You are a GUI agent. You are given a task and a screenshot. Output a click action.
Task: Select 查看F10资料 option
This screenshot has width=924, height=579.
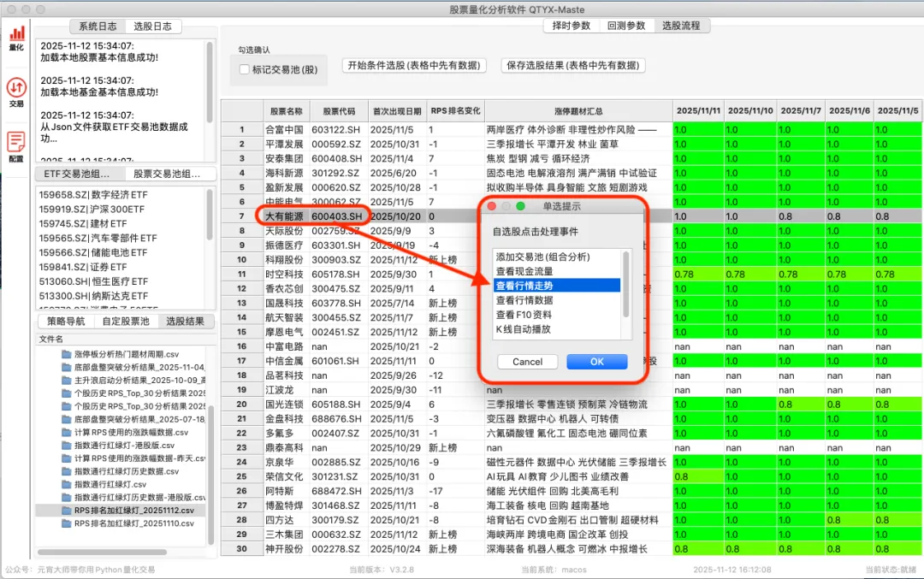pos(556,315)
